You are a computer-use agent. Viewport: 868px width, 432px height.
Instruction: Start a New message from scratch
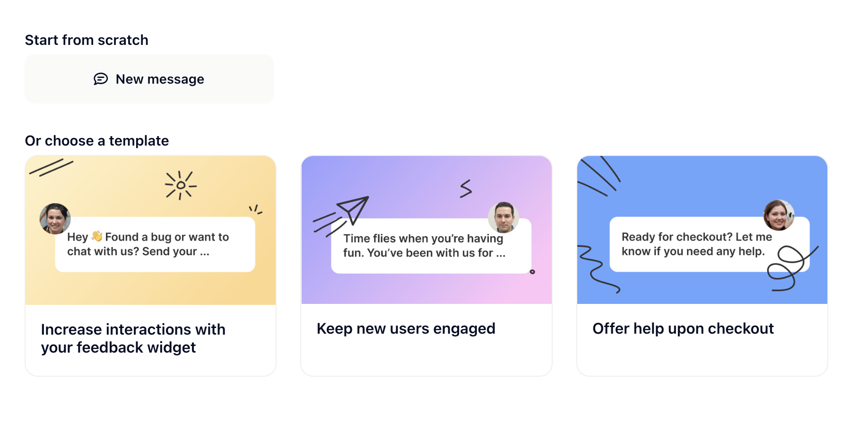coord(149,79)
